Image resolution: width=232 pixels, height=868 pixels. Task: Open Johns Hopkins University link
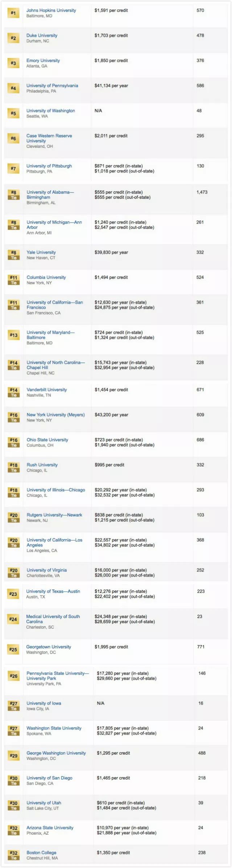click(x=51, y=11)
